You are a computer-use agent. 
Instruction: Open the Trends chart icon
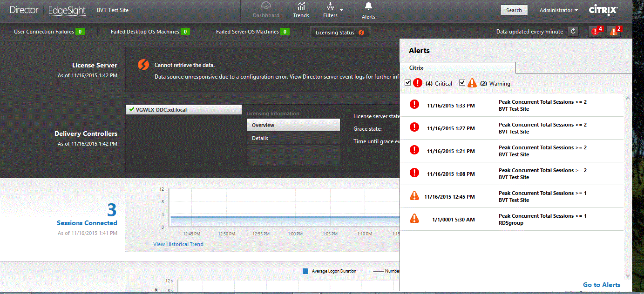pyautogui.click(x=301, y=6)
